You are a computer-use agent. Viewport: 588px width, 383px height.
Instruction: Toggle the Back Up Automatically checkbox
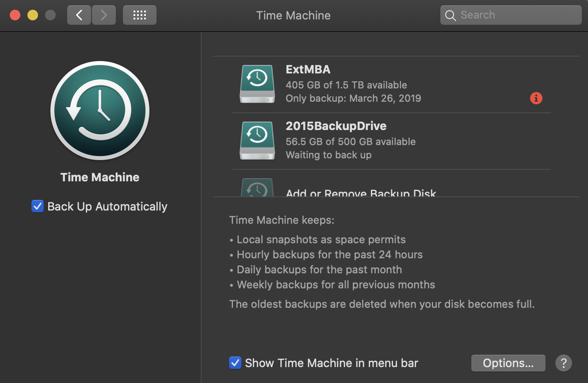point(38,206)
